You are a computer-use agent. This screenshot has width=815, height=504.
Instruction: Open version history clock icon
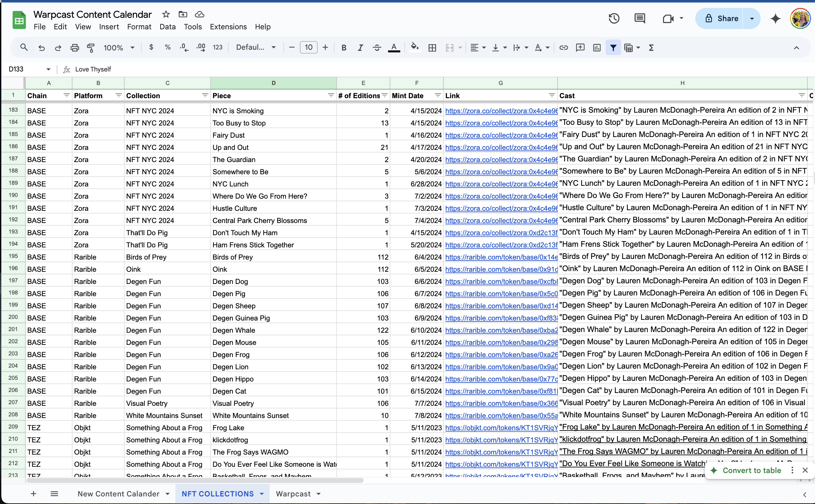614,18
